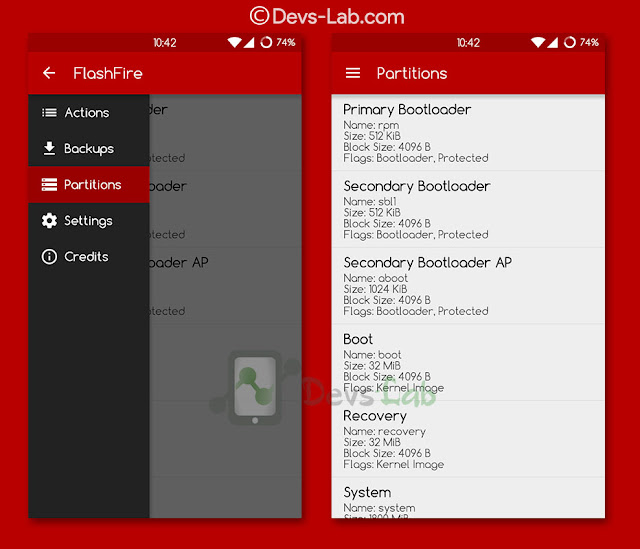Click the 74% battery text on right phone
The width and height of the screenshot is (640, 549).
click(589, 42)
